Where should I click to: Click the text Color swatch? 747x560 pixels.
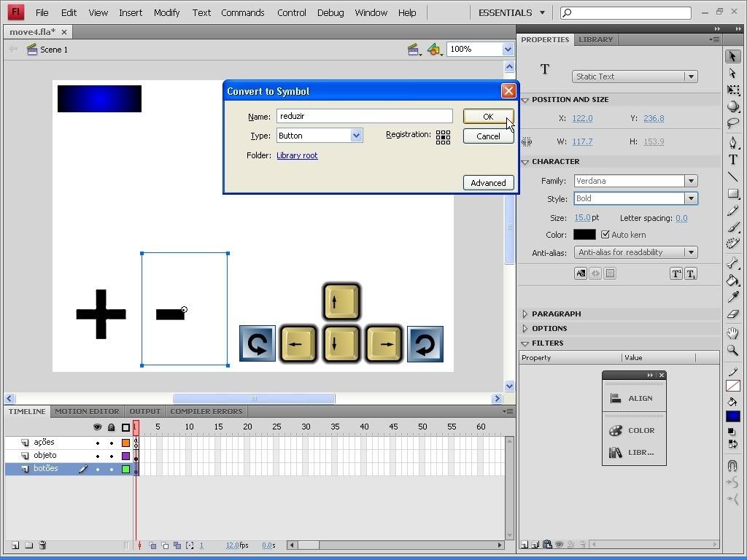(x=584, y=235)
